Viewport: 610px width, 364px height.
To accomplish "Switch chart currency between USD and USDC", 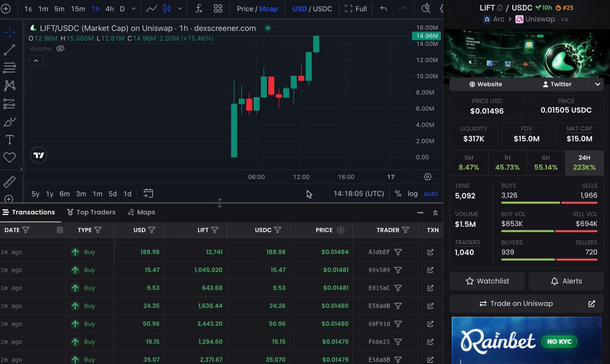I will [312, 9].
